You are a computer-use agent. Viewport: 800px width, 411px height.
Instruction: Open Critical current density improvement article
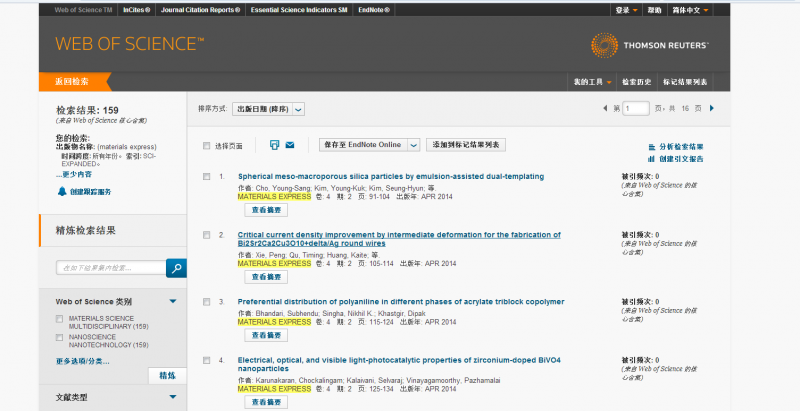click(399, 239)
